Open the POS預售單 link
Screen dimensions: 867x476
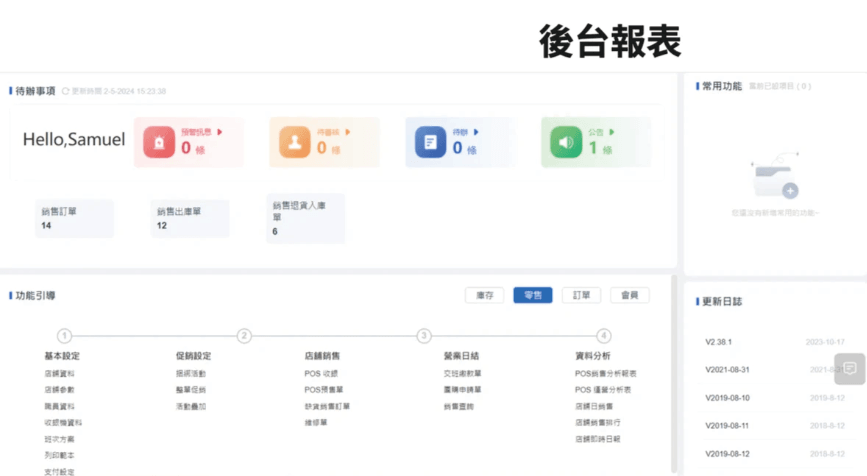pos(323,390)
